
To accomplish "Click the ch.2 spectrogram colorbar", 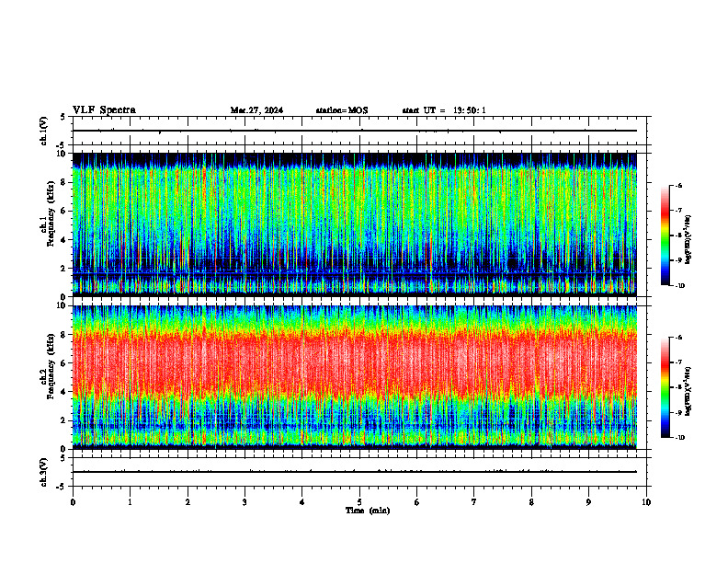I will [665, 387].
